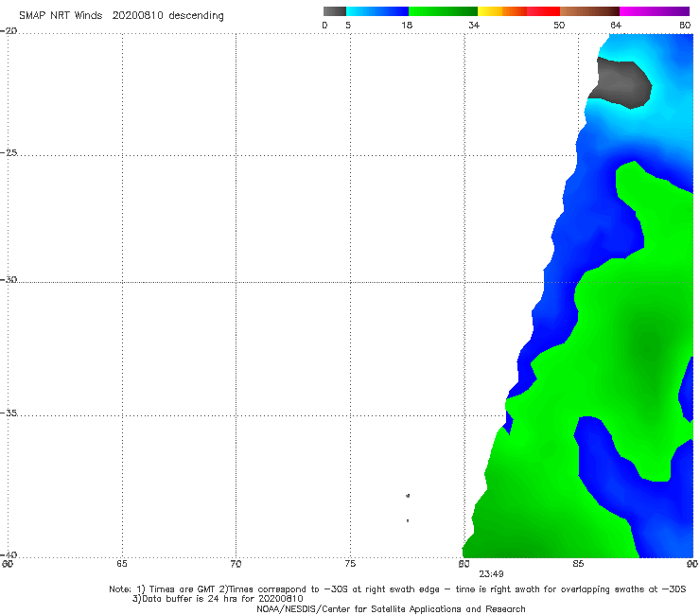Click the color bar label '18'

(x=407, y=25)
